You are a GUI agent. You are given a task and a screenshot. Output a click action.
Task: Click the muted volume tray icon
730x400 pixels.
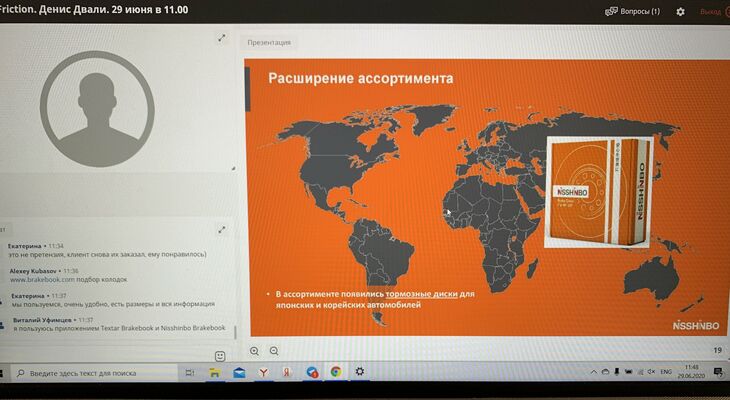click(651, 372)
